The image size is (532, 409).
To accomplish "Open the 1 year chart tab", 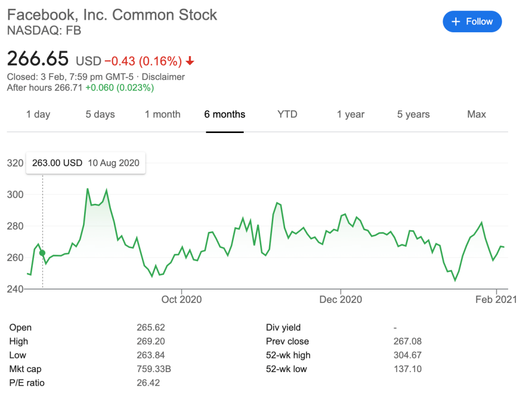I will (351, 114).
